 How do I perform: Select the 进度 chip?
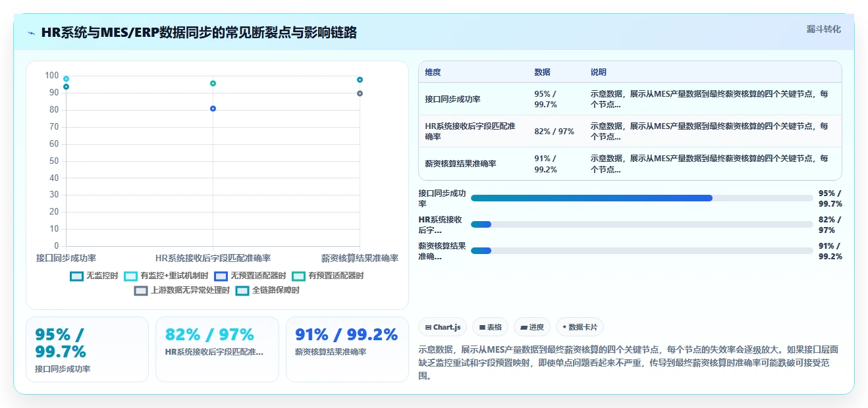coord(532,327)
